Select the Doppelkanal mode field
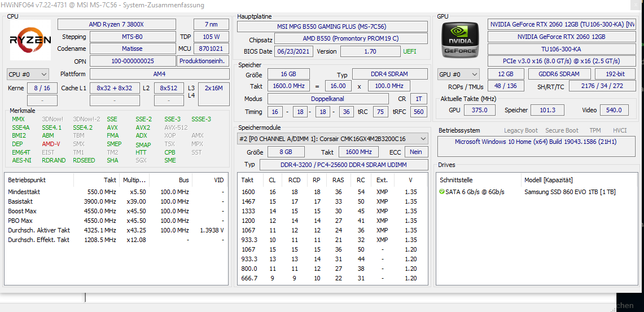 coord(328,99)
